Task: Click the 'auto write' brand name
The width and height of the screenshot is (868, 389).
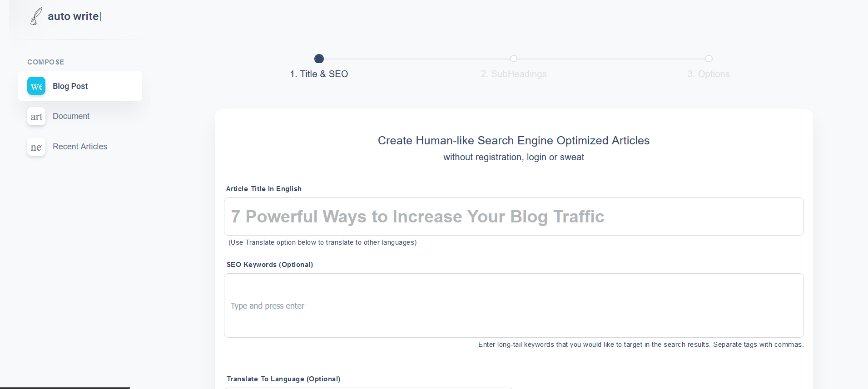Action: [74, 16]
